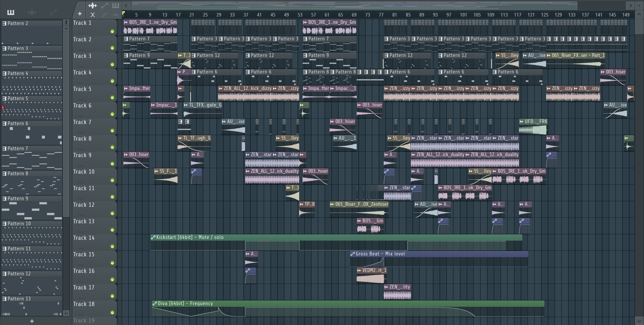Screen dimensions: 644x325
Task: Click the Pattern 13 icon in picker
Action: coord(4,299)
